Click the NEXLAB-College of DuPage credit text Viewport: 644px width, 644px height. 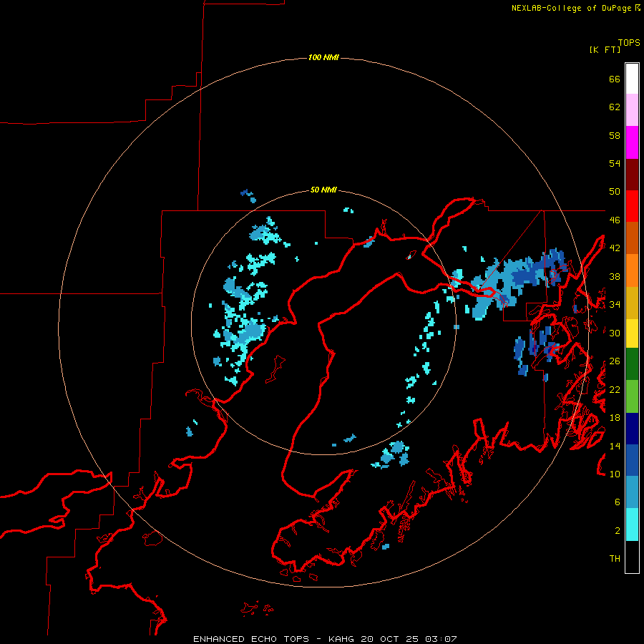click(x=572, y=8)
